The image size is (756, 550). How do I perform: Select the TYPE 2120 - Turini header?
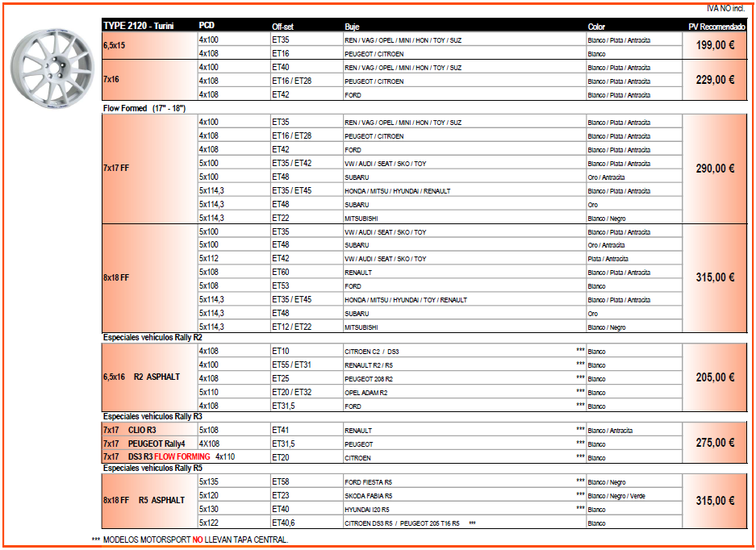(138, 26)
